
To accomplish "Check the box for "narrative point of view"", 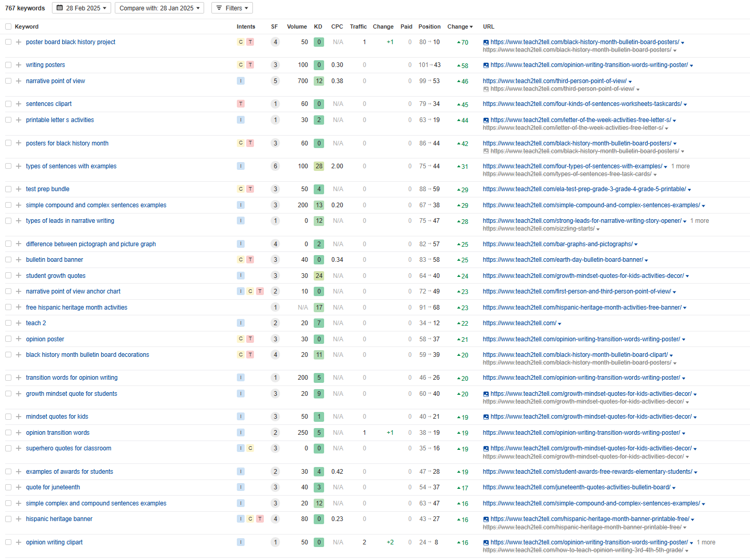I will point(8,81).
